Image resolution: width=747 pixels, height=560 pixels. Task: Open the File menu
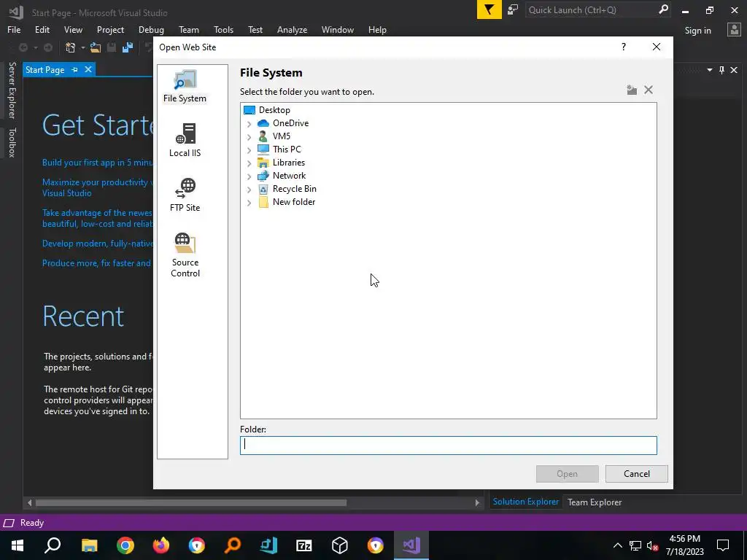(x=14, y=29)
